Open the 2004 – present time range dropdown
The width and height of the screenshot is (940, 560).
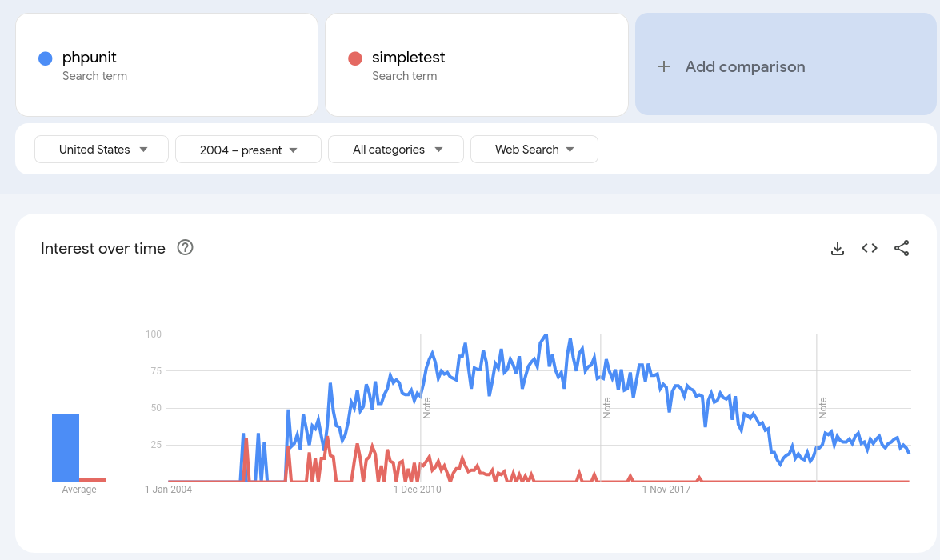[x=248, y=150]
